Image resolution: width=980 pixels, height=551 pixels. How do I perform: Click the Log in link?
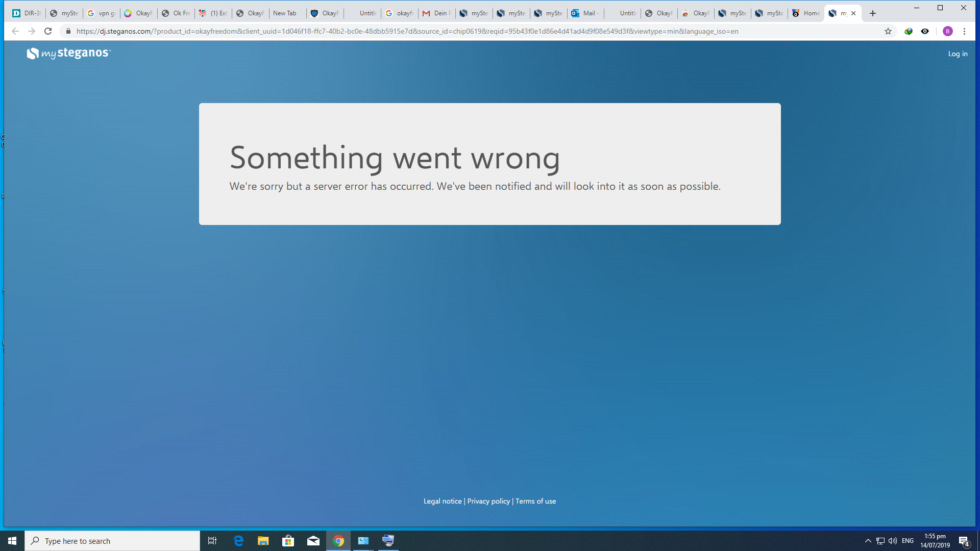(x=958, y=54)
